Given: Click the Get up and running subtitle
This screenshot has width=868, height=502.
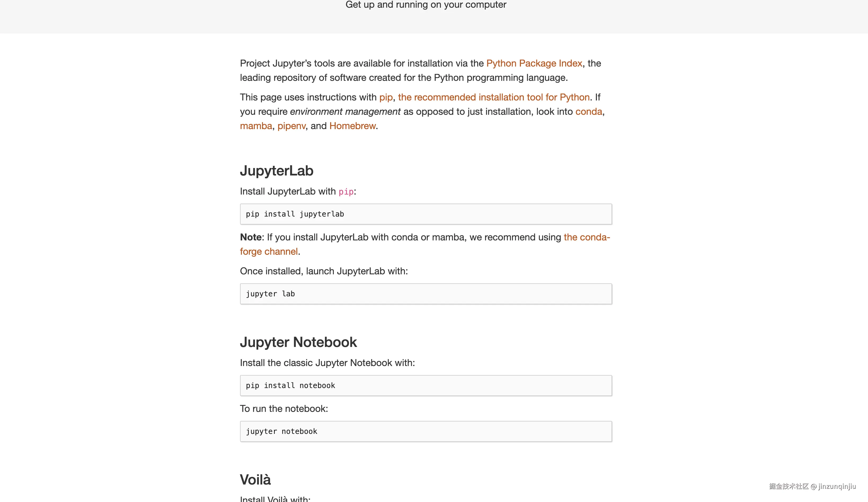Looking at the screenshot, I should 426,5.
